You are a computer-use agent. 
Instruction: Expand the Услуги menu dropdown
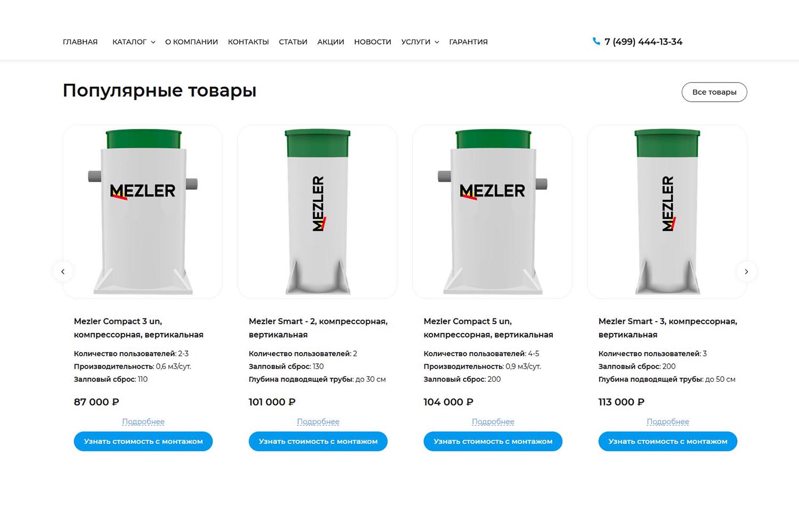click(420, 42)
